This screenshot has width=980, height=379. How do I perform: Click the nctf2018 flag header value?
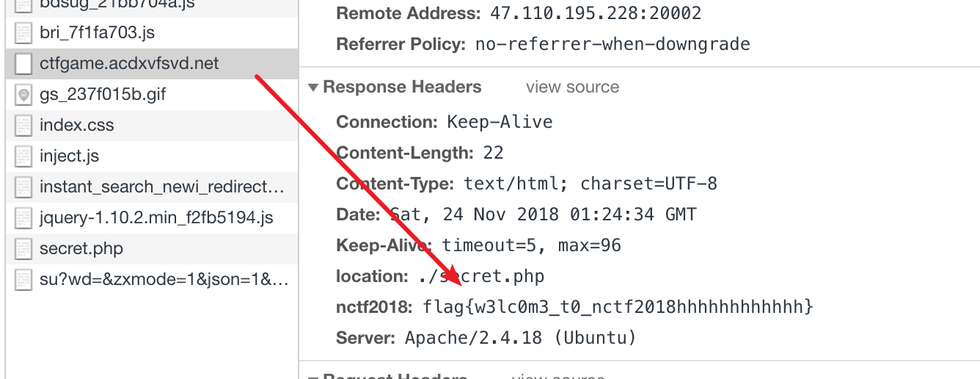pyautogui.click(x=618, y=307)
